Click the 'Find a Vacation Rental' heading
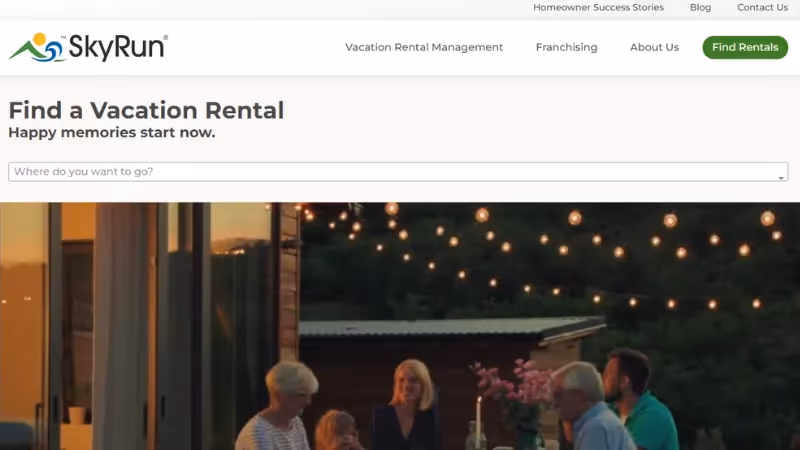The image size is (800, 450). click(x=146, y=110)
